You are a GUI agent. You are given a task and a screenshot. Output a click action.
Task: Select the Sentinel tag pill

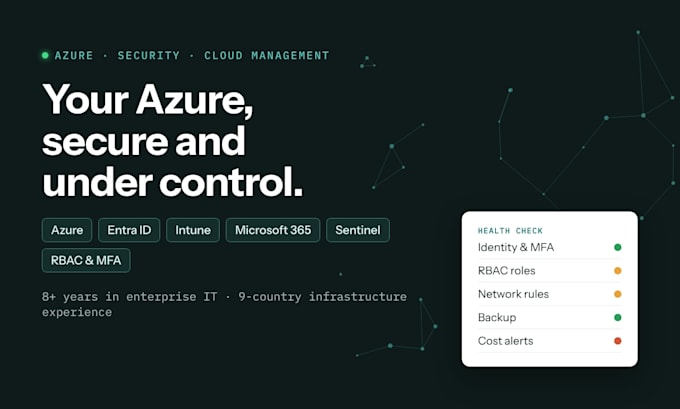pyautogui.click(x=358, y=230)
